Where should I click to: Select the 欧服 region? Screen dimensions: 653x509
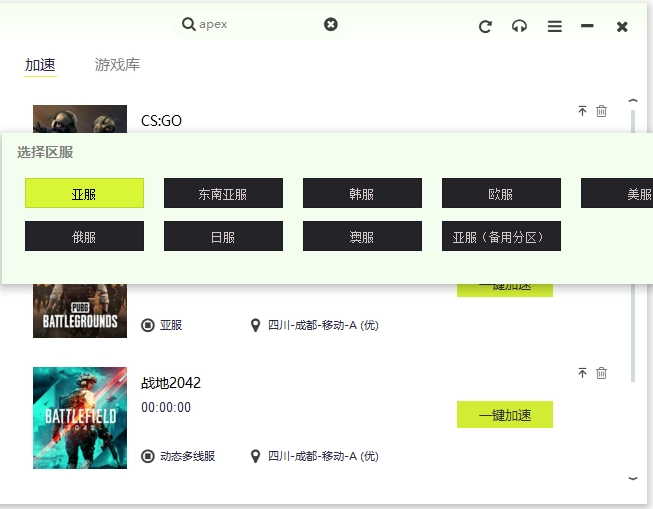tap(501, 193)
